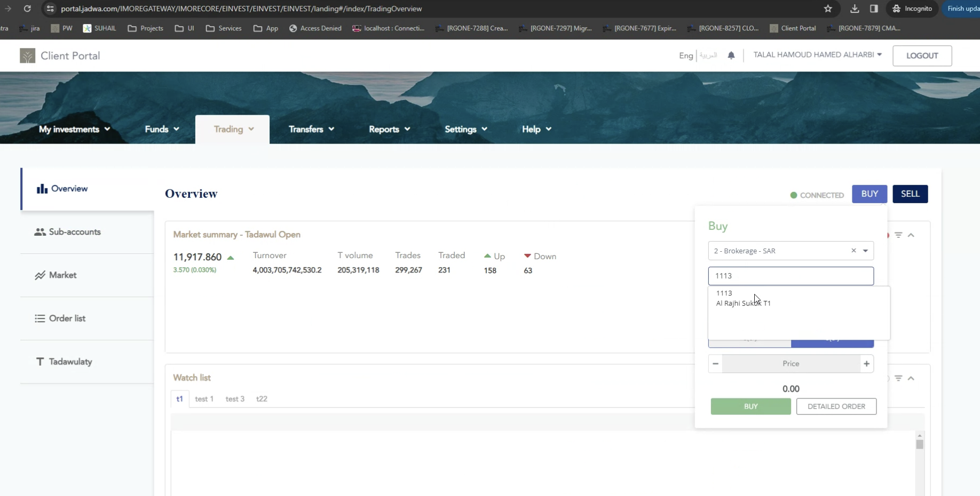Switch language to Arabic
The width and height of the screenshot is (980, 496).
point(708,55)
